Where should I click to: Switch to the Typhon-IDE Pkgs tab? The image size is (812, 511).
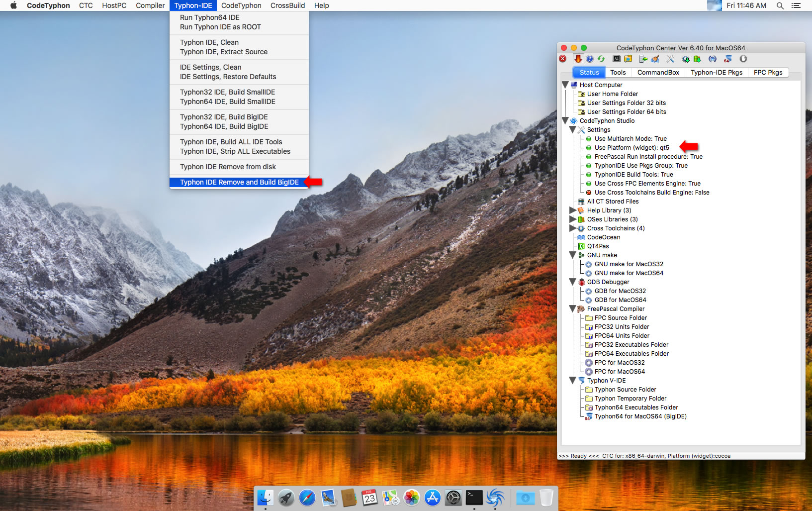point(717,72)
